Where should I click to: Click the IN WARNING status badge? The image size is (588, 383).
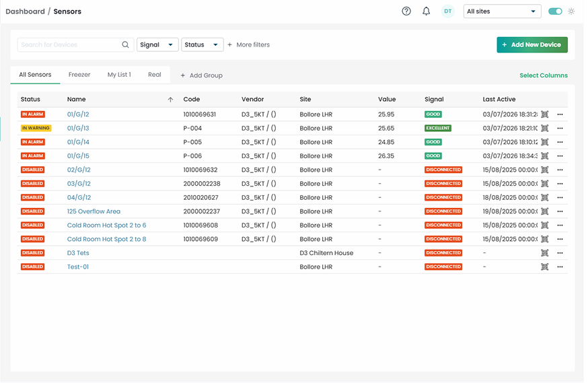36,129
